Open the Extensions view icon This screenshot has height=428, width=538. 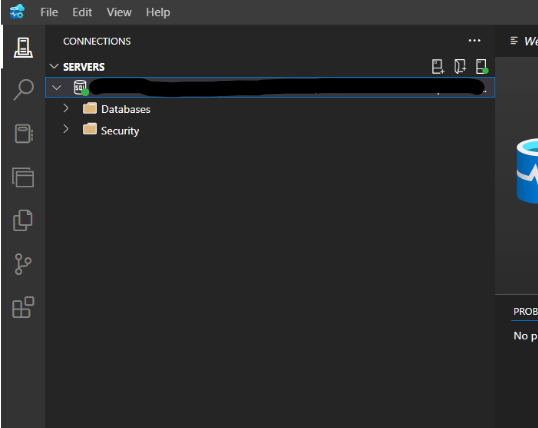(23, 308)
